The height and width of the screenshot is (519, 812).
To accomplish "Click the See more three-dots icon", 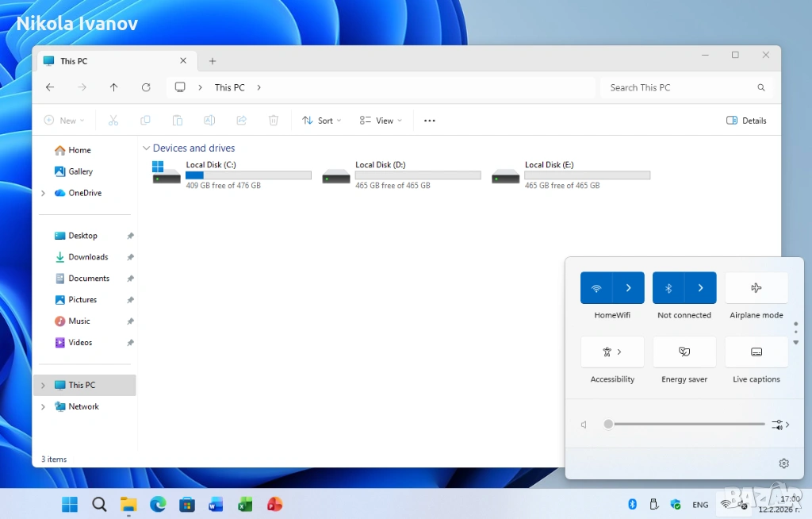I will pyautogui.click(x=429, y=121).
